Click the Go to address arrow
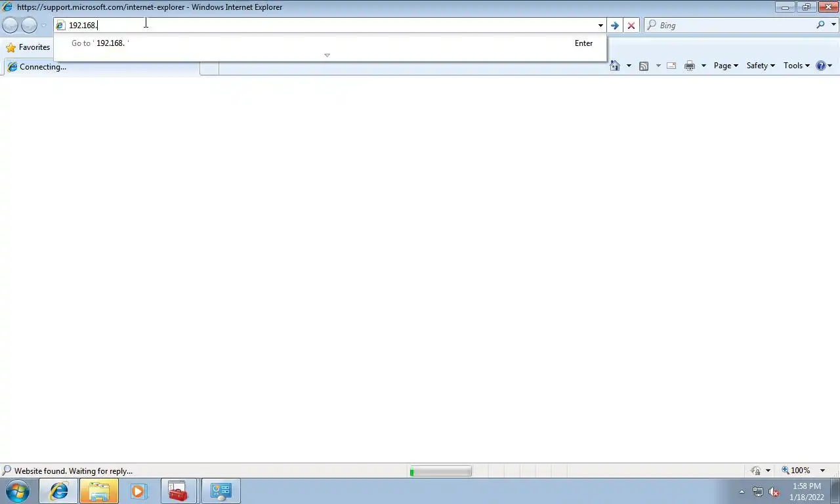Screen dimensions: 840x504 click(614, 26)
